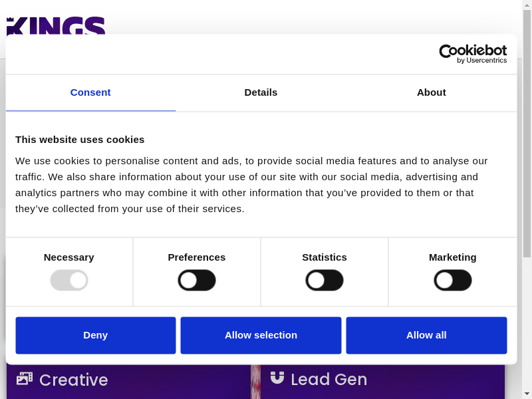Open the Creative section heading
This screenshot has height=399, width=532.
pyautogui.click(x=73, y=380)
